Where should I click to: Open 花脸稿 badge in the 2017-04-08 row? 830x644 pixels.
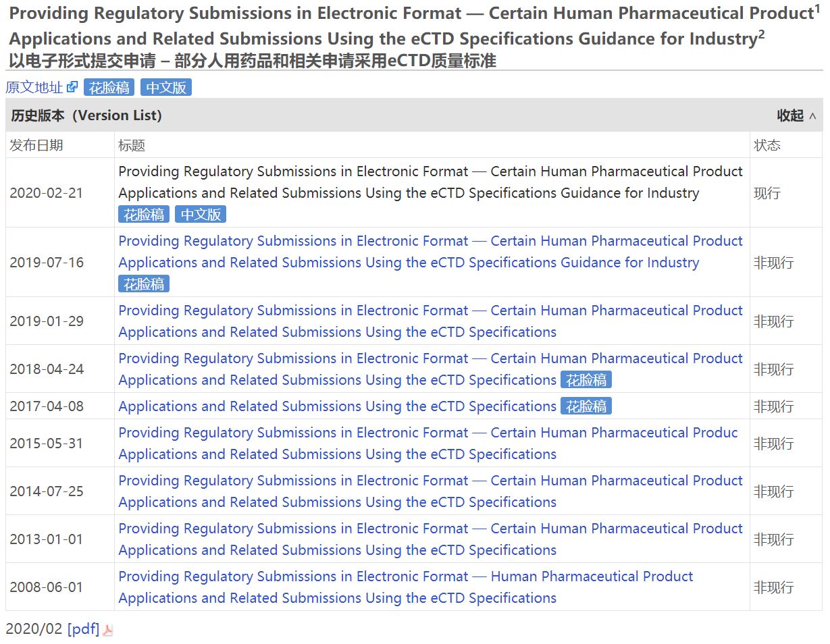pyautogui.click(x=586, y=406)
